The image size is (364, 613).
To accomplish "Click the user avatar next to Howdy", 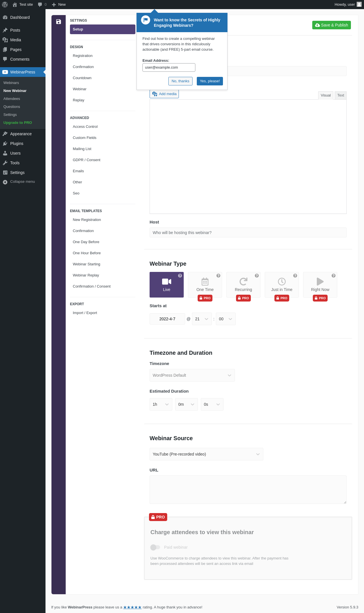I will [x=359, y=4].
